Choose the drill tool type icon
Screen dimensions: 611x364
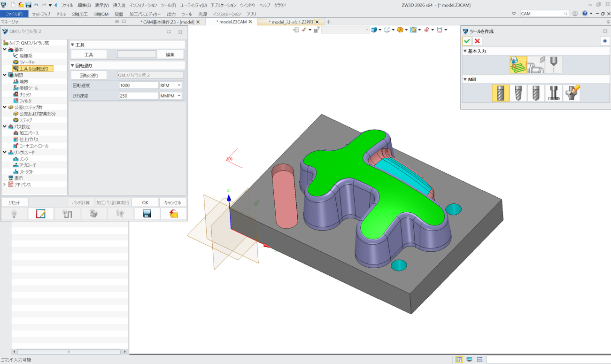(554, 65)
